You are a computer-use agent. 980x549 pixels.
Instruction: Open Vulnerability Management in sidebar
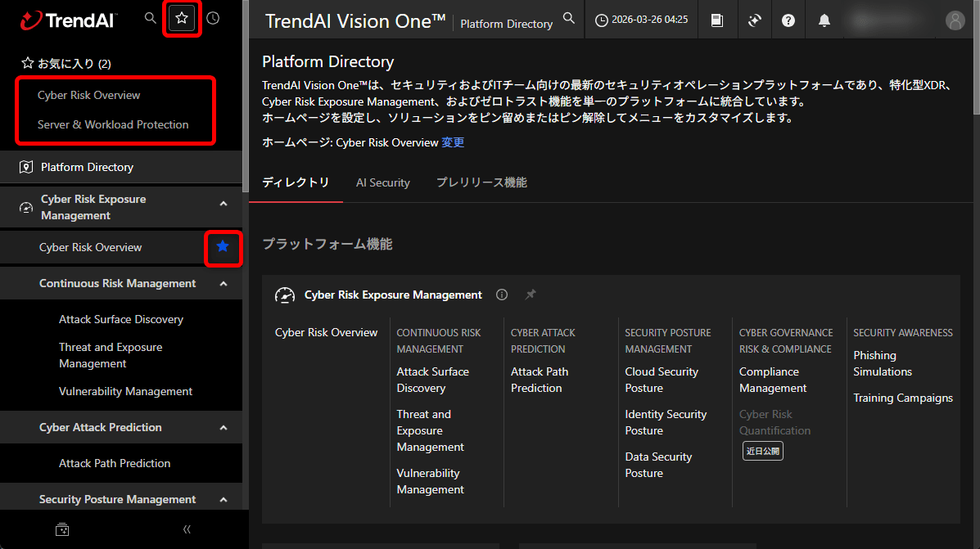pyautogui.click(x=125, y=391)
